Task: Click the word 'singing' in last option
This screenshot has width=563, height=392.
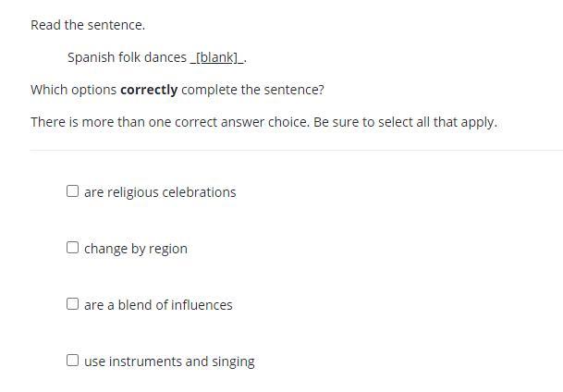Action: 233,361
